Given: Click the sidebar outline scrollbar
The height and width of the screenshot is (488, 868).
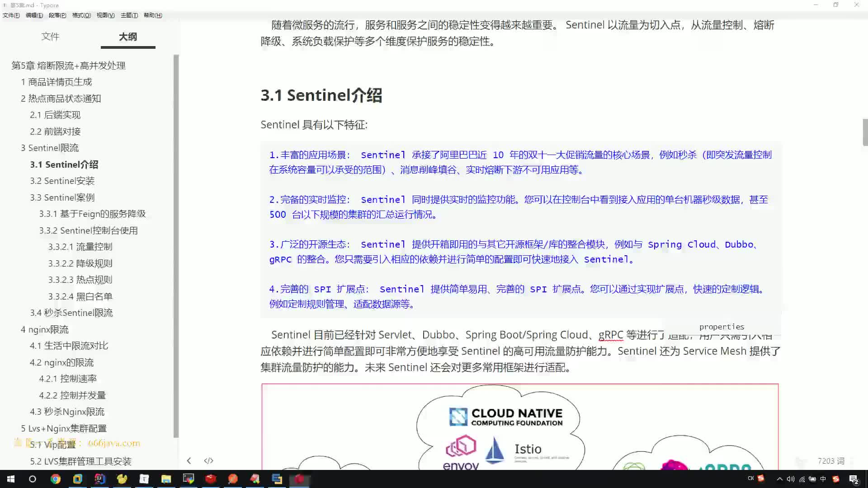Looking at the screenshot, I should (176, 246).
